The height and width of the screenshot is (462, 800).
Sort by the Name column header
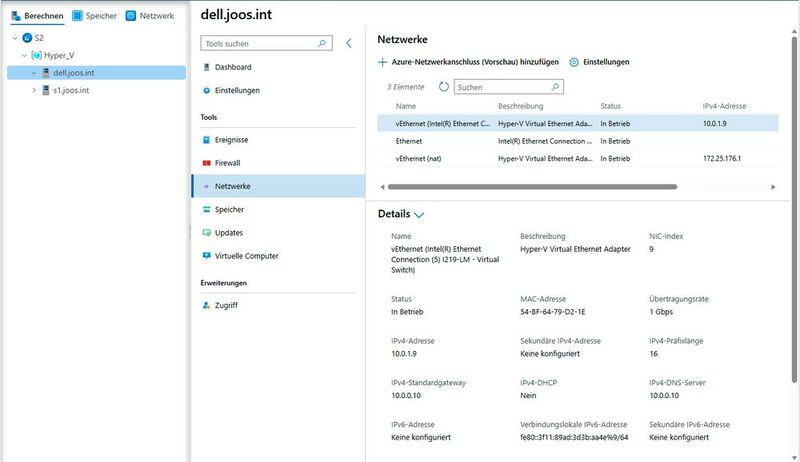point(406,106)
